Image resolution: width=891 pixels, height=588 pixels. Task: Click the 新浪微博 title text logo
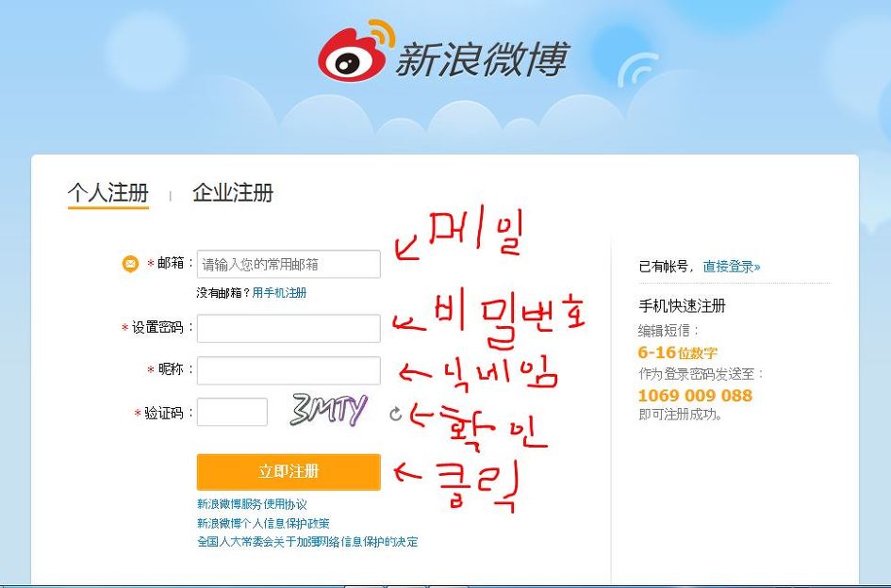pyautogui.click(x=482, y=58)
